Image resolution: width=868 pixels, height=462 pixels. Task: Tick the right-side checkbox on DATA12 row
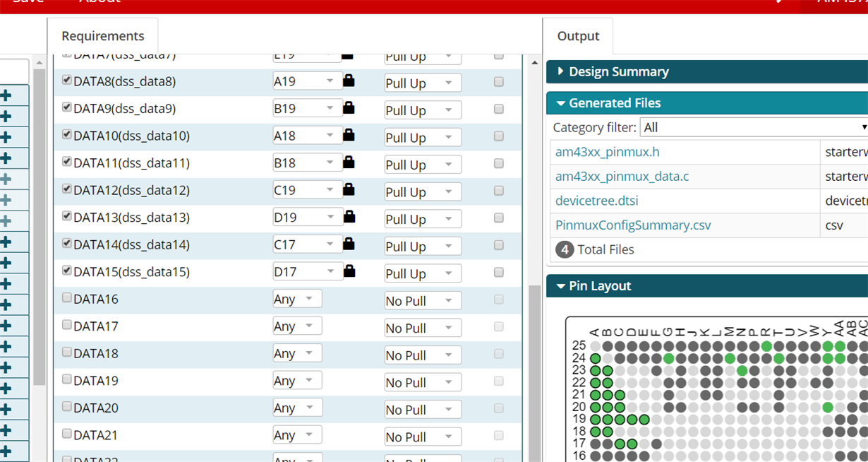click(499, 191)
